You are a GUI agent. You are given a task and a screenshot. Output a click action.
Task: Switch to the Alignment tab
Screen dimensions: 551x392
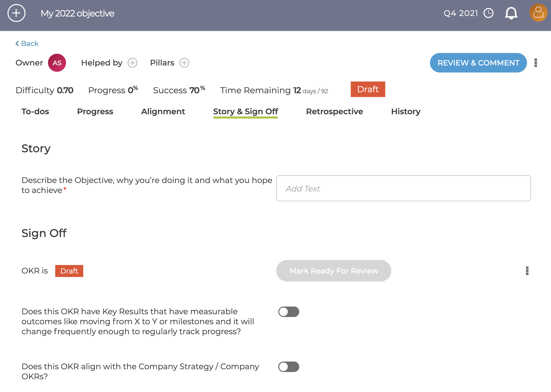pyautogui.click(x=163, y=111)
